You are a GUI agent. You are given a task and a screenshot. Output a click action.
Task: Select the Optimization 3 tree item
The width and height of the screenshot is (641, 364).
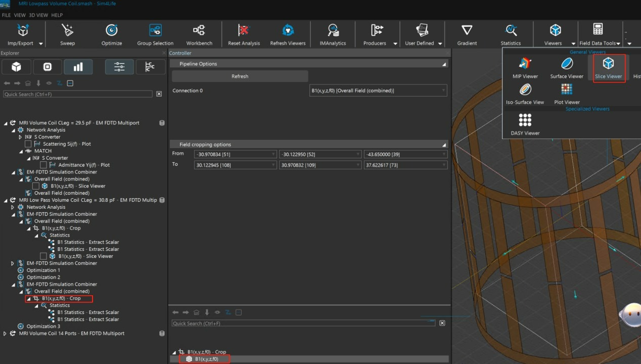pos(43,327)
